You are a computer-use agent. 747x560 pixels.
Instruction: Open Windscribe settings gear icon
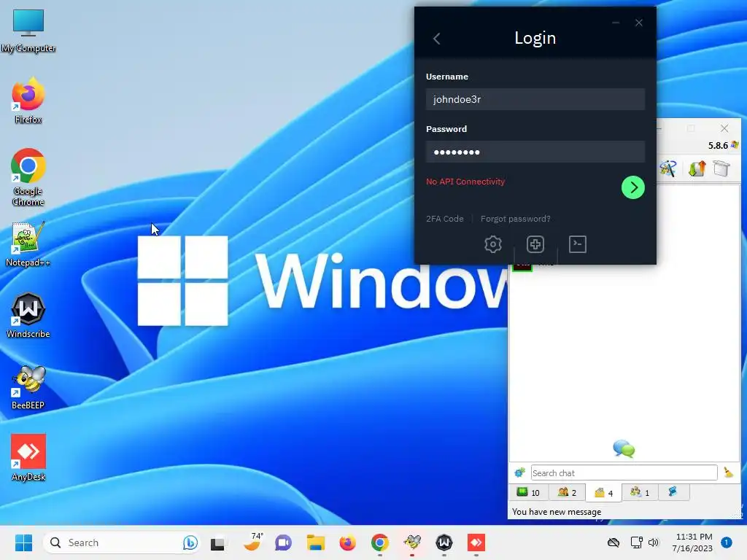click(x=492, y=244)
